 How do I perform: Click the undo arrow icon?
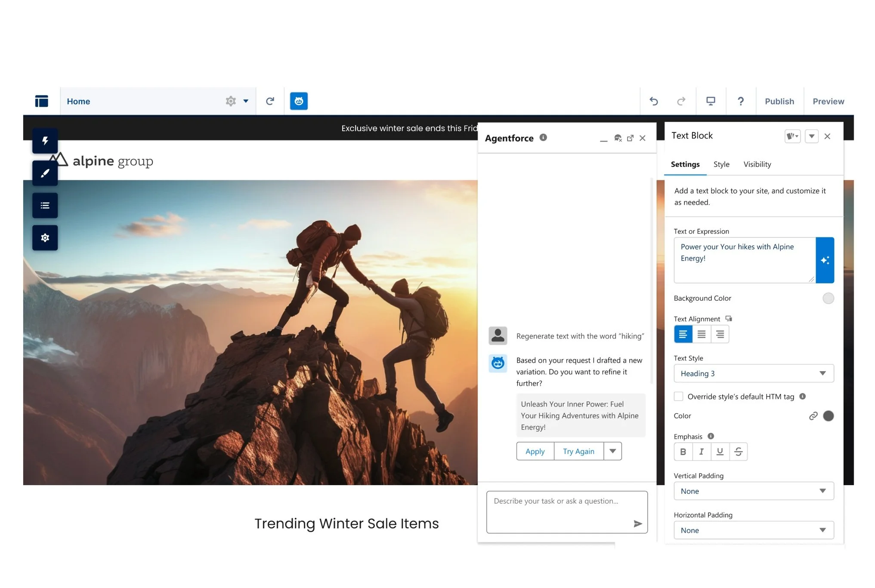653,101
